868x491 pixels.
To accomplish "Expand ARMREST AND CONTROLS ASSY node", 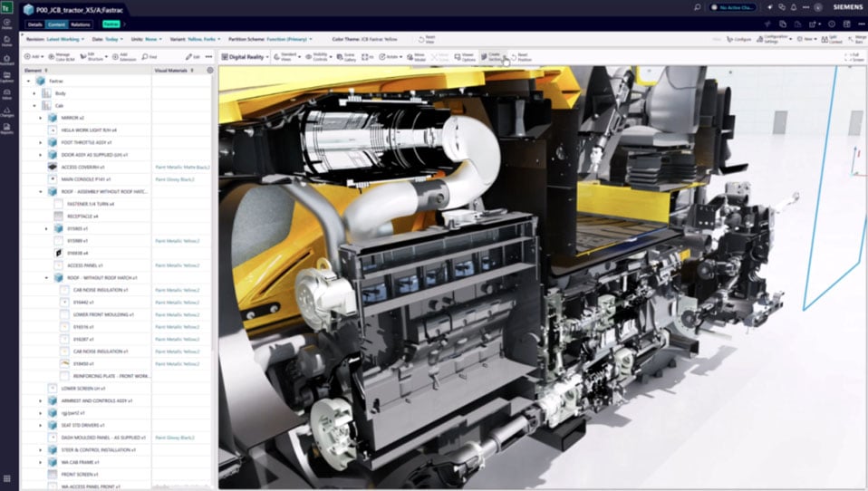I will click(41, 400).
